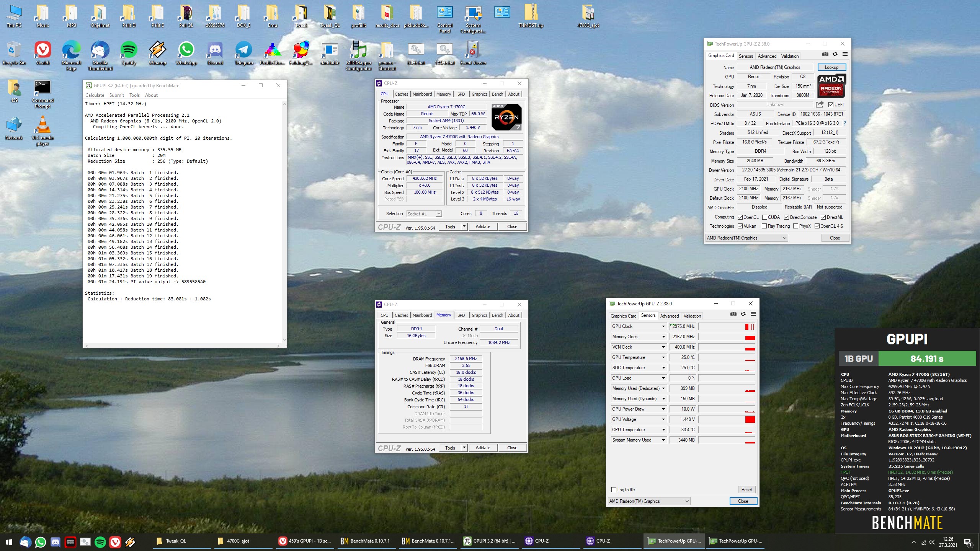Click Close in GPU-Z Graphics Card window
Image resolution: width=980 pixels, height=551 pixels.
point(835,238)
